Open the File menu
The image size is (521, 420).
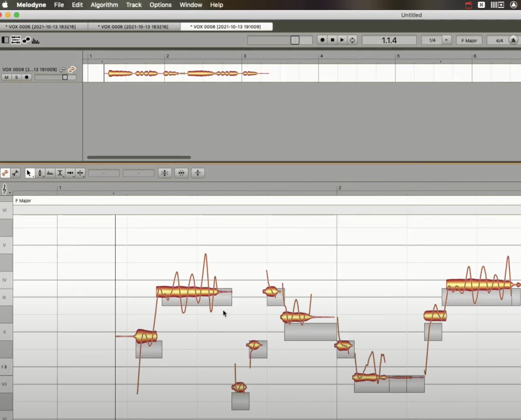[x=59, y=5]
